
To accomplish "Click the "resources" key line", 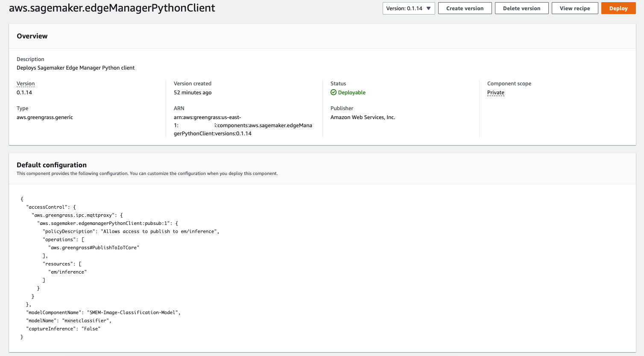I will point(62,264).
